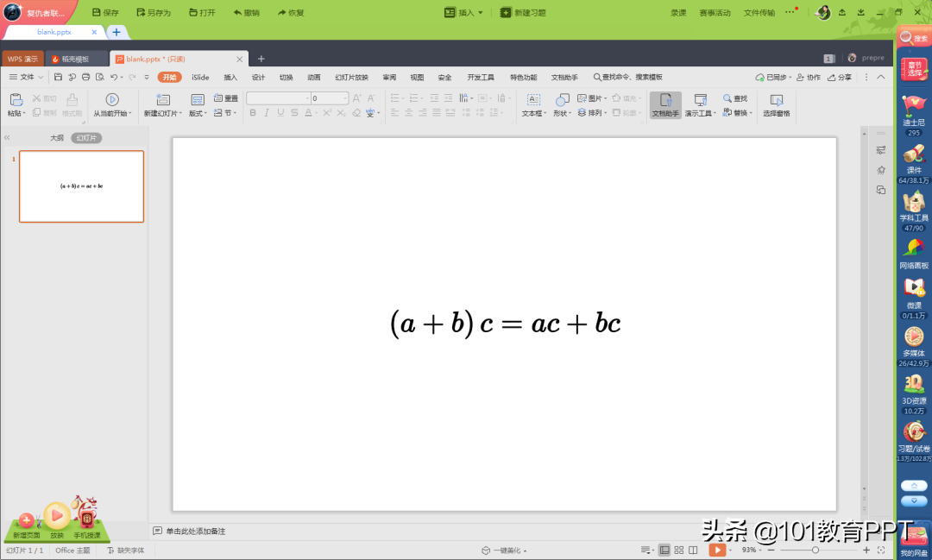Click the undo arrow icon
Screen dimensions: 932x560
114,77
